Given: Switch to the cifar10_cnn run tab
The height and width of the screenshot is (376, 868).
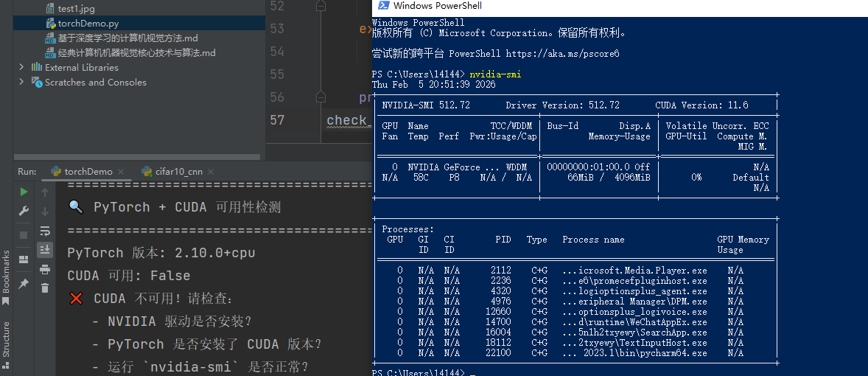Looking at the screenshot, I should 179,172.
